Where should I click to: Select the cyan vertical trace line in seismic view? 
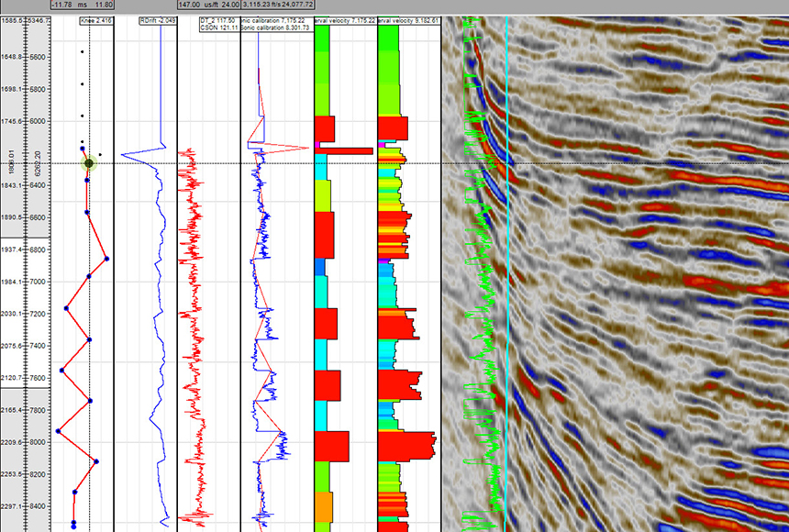pyautogui.click(x=506, y=275)
